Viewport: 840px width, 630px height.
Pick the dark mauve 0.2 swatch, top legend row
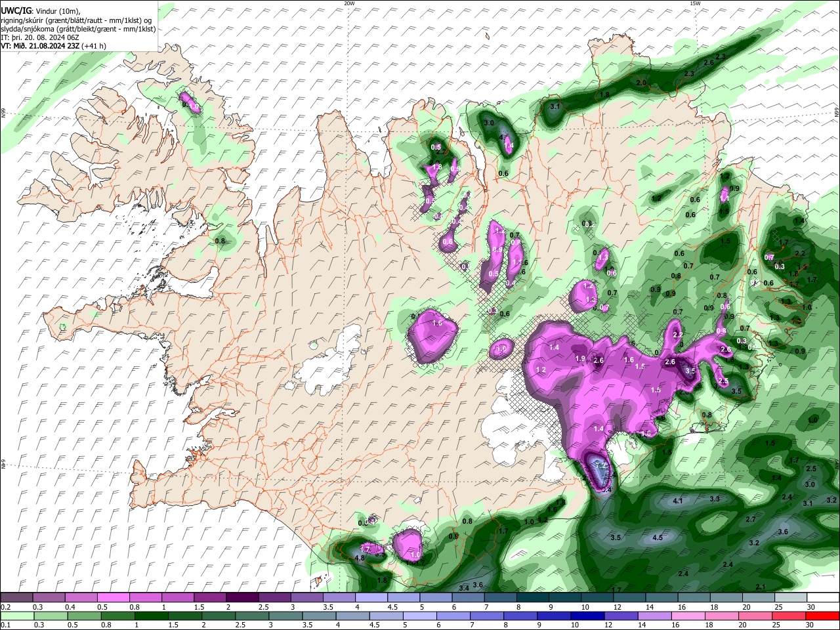point(16,598)
